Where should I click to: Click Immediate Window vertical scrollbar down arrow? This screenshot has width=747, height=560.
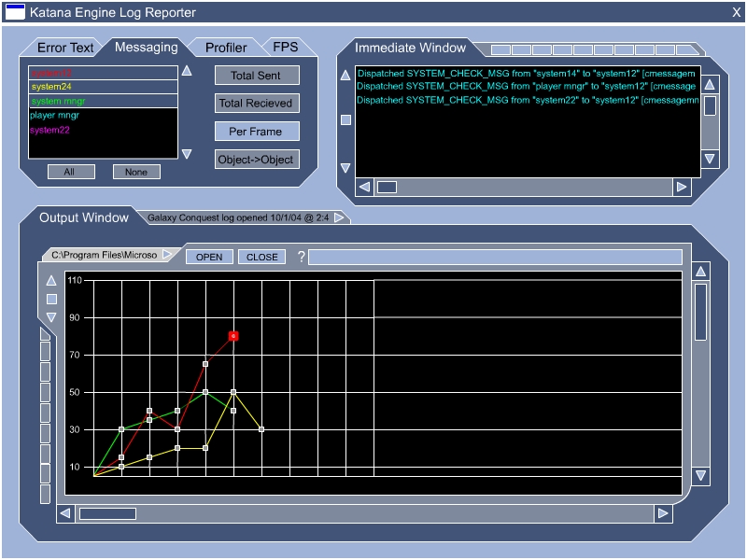[710, 158]
